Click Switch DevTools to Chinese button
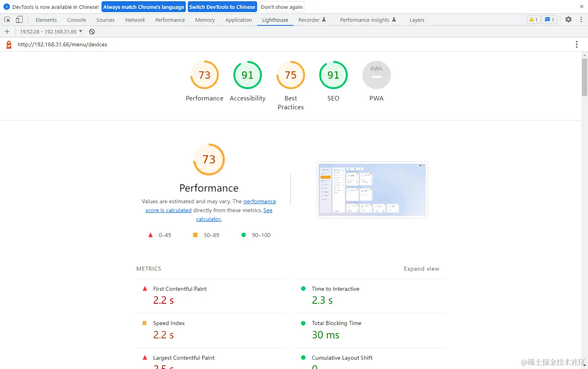Viewport: 588px width, 369px height. pos(222,7)
